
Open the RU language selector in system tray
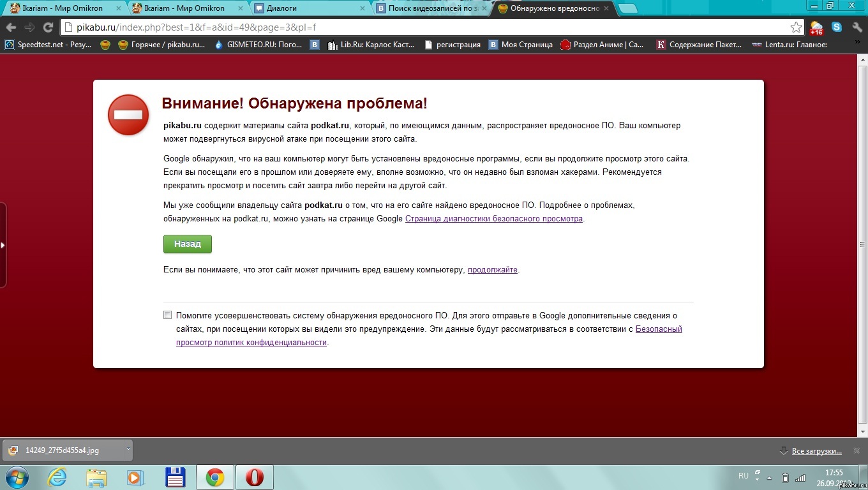point(744,476)
